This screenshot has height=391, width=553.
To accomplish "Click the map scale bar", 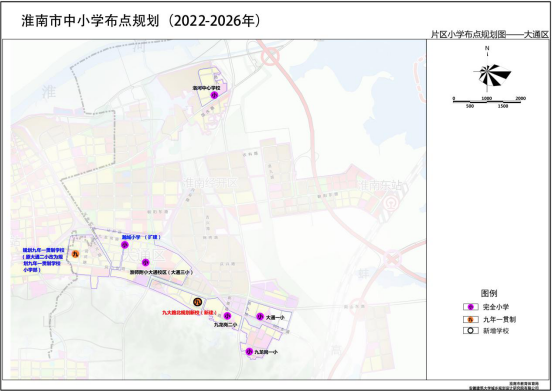I will tap(487, 102).
